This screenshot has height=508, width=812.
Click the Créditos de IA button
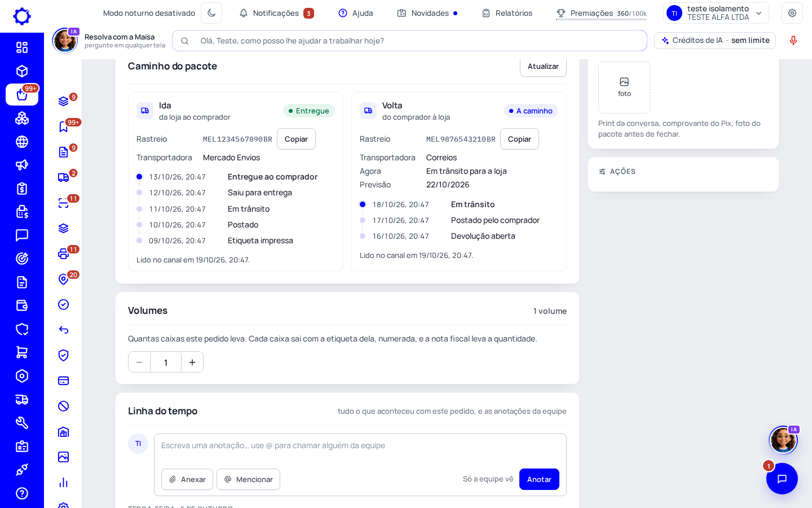click(x=715, y=41)
